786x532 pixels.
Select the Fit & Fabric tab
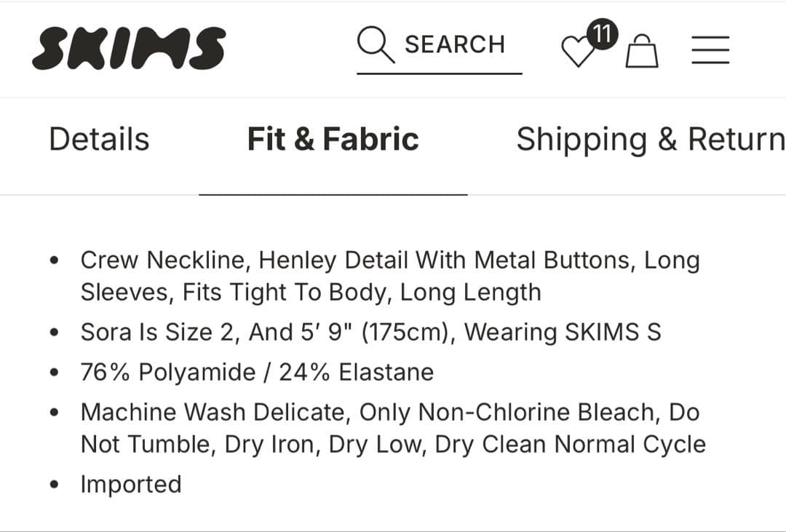[x=333, y=139]
